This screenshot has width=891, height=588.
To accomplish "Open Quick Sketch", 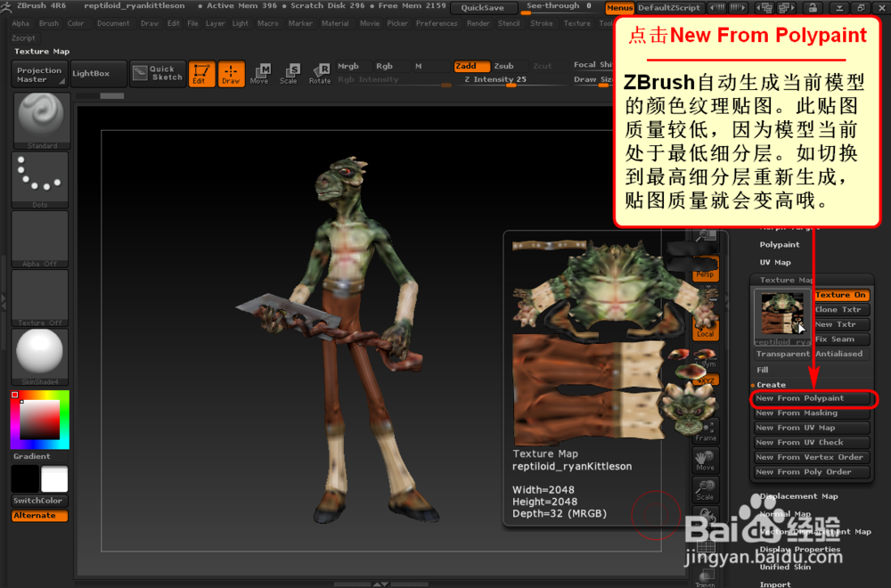I will (158, 73).
